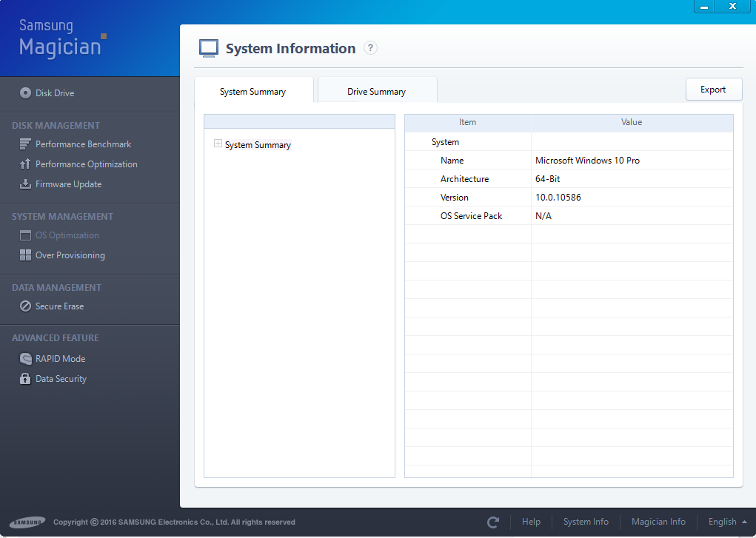
Task: Open Disk Drive in sidebar
Action: [55, 93]
